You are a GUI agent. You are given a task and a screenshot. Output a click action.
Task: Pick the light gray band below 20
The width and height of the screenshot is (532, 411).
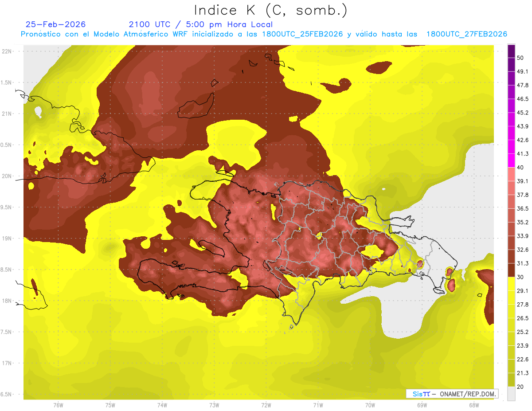pyautogui.click(x=511, y=394)
